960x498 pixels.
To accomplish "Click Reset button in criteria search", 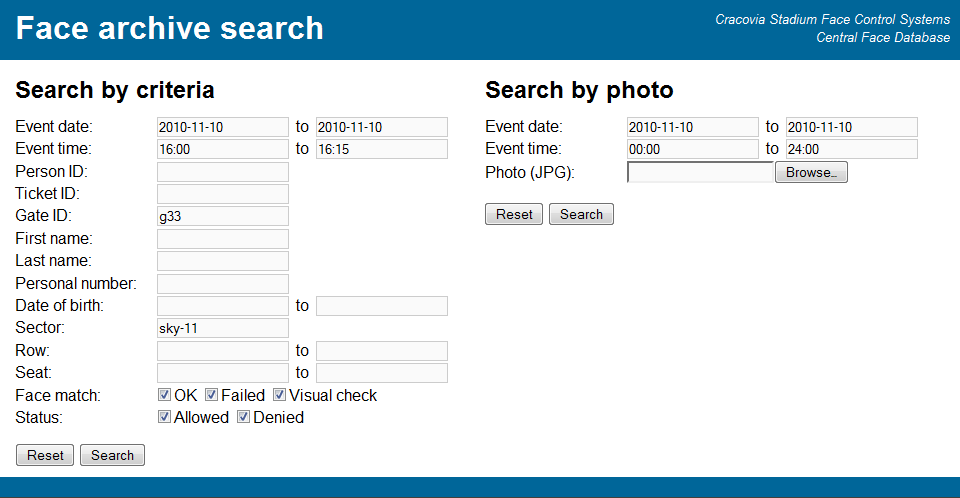I will click(x=45, y=455).
